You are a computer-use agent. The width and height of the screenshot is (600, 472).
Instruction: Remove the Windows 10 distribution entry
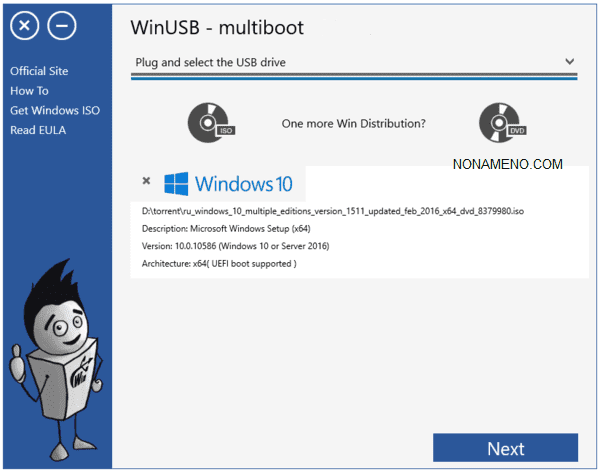pyautogui.click(x=146, y=181)
